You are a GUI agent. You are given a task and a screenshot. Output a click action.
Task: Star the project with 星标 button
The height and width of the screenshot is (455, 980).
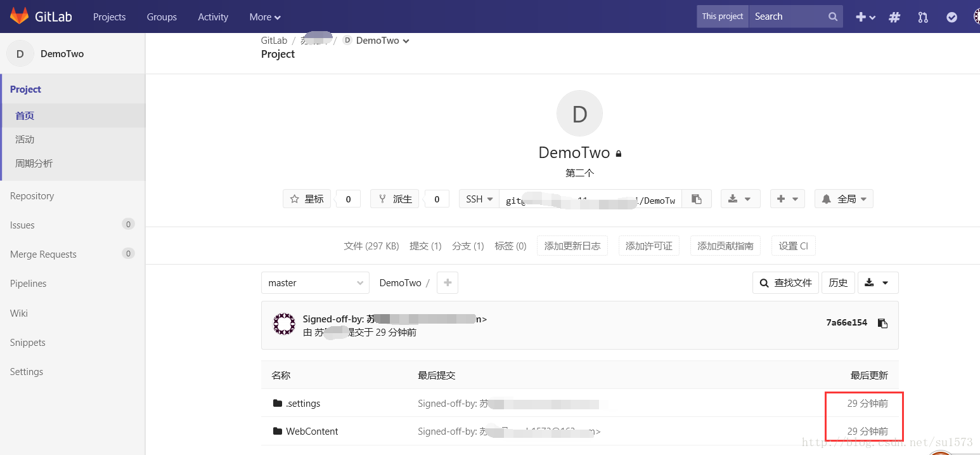pyautogui.click(x=307, y=199)
